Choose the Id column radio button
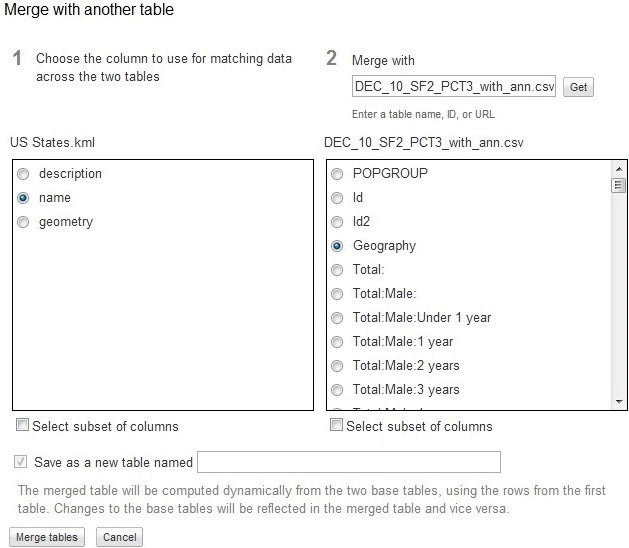629x548 pixels. click(x=337, y=198)
